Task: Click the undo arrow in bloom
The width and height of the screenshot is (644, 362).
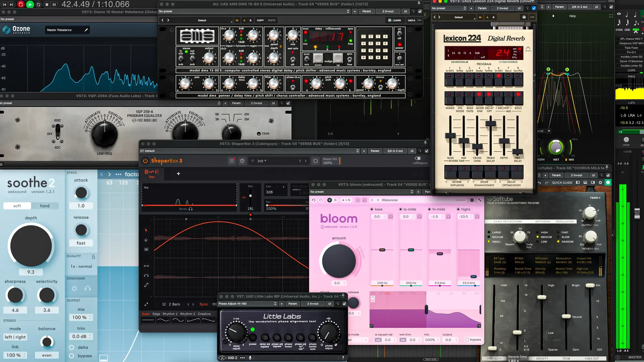Action: [314, 200]
